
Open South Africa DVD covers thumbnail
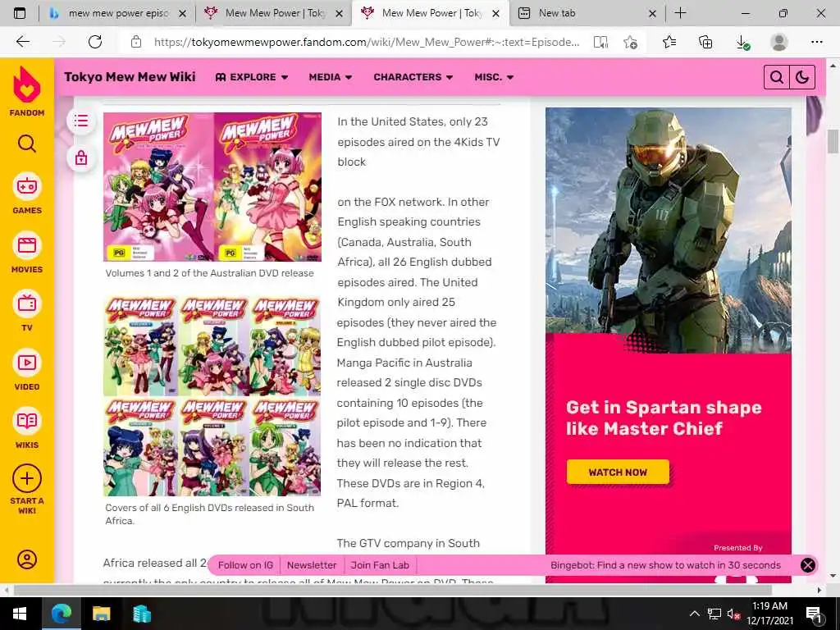(212, 396)
